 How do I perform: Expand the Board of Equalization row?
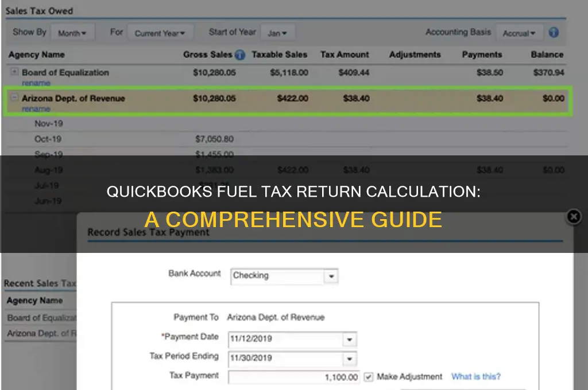point(14,72)
